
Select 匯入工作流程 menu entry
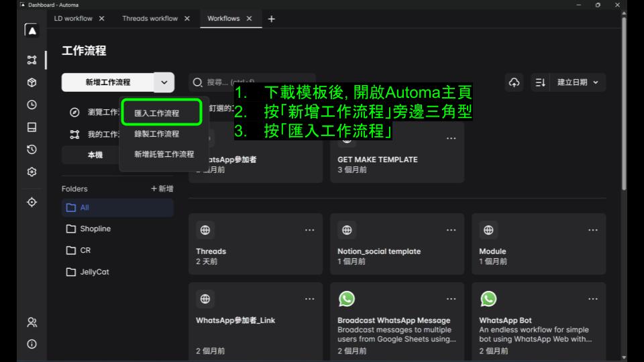click(x=162, y=113)
